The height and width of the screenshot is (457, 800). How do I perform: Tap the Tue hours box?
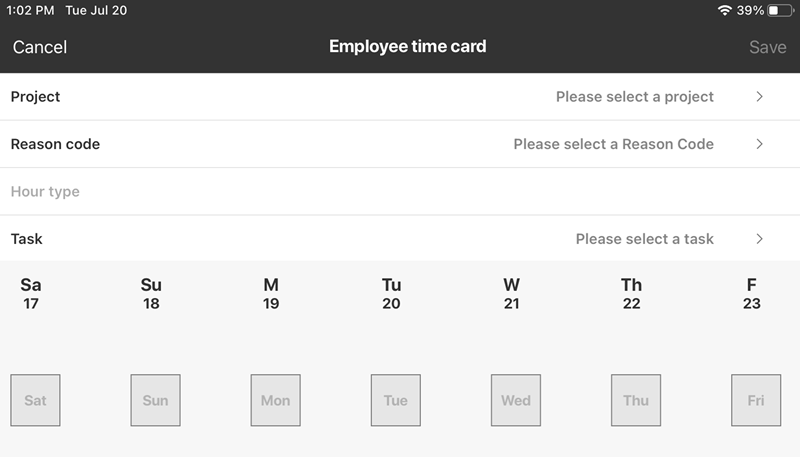[395, 400]
